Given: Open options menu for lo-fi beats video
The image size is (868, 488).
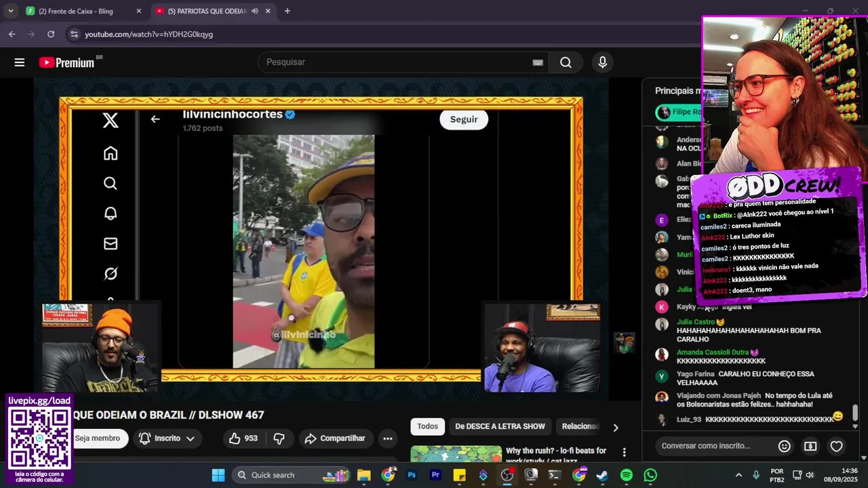Looking at the screenshot, I should [x=624, y=452].
